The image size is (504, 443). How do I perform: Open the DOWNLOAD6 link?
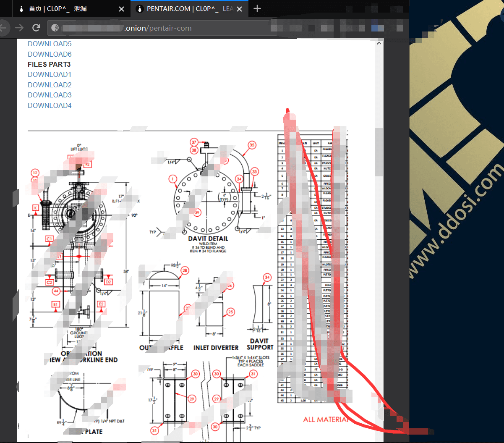tap(50, 54)
